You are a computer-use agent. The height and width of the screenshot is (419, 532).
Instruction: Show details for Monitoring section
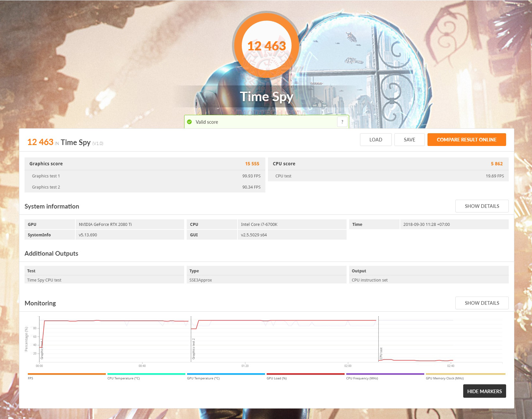[x=482, y=303]
